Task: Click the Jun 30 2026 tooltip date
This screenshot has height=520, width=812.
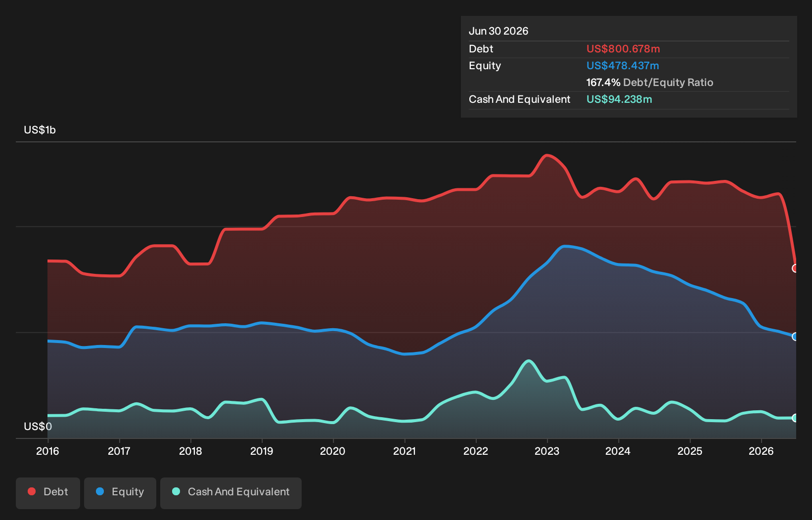Action: pos(498,31)
